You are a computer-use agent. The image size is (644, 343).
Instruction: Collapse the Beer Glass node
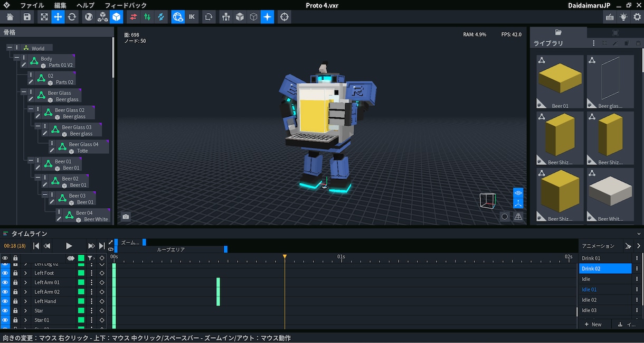pyautogui.click(x=23, y=91)
